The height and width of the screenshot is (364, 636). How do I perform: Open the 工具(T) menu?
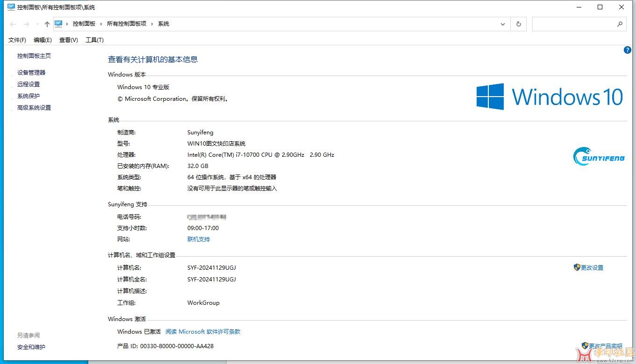coord(94,40)
